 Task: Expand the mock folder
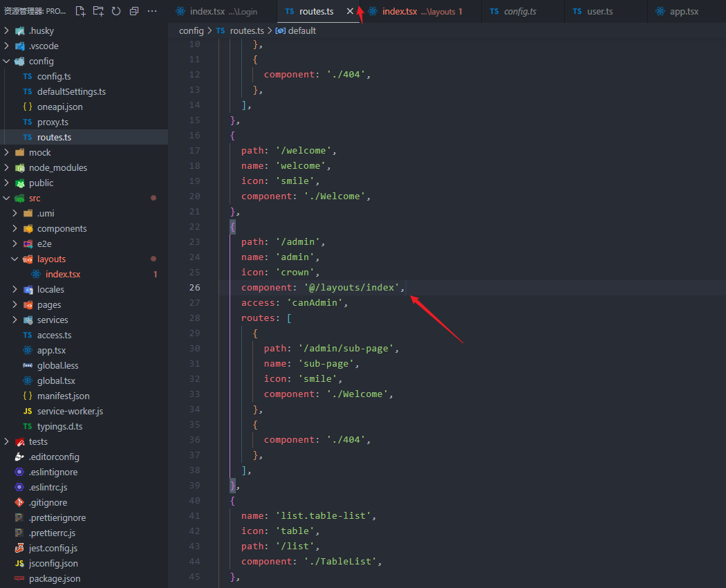click(x=6, y=152)
